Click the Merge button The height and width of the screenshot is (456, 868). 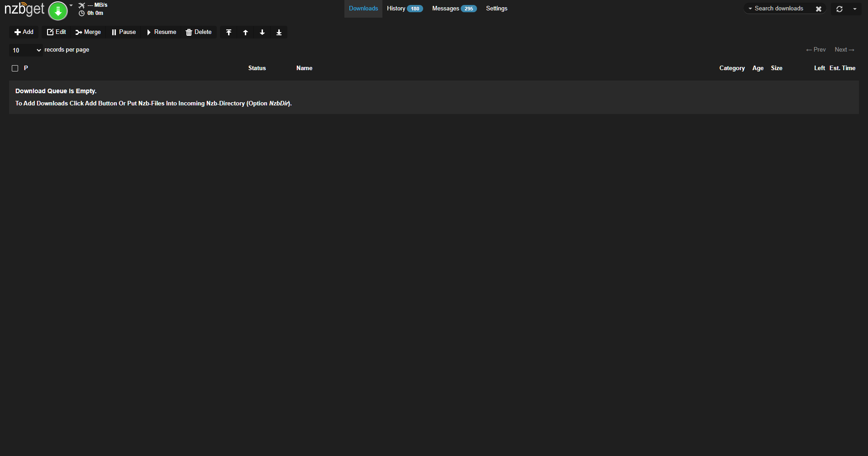[x=88, y=32]
